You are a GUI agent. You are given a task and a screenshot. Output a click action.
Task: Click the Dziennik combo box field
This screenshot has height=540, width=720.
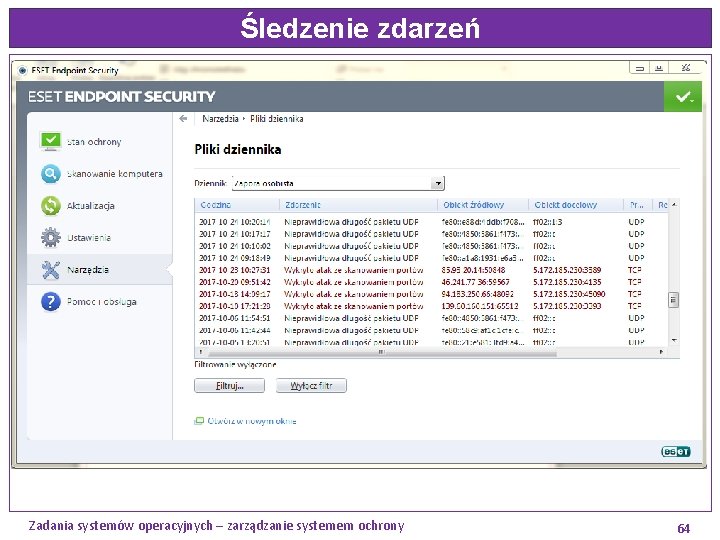click(x=338, y=183)
